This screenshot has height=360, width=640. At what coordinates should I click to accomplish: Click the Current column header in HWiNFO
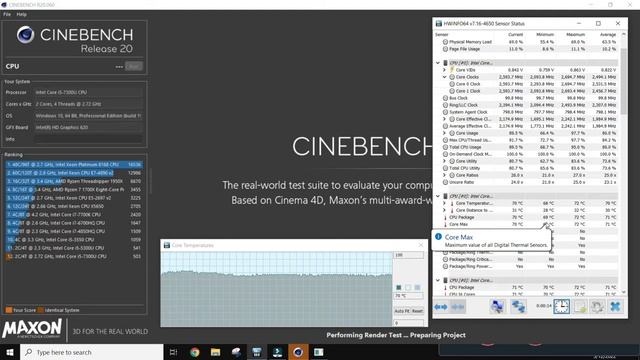[x=515, y=35]
